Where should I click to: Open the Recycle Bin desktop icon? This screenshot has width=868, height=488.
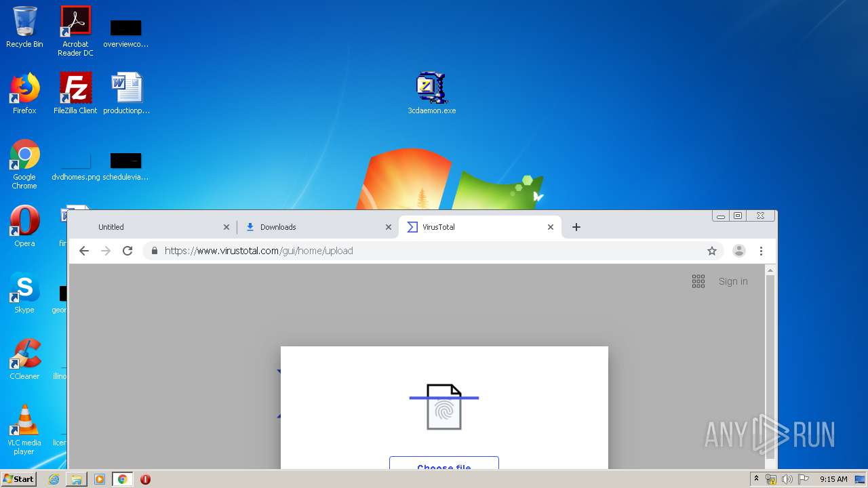[24, 27]
